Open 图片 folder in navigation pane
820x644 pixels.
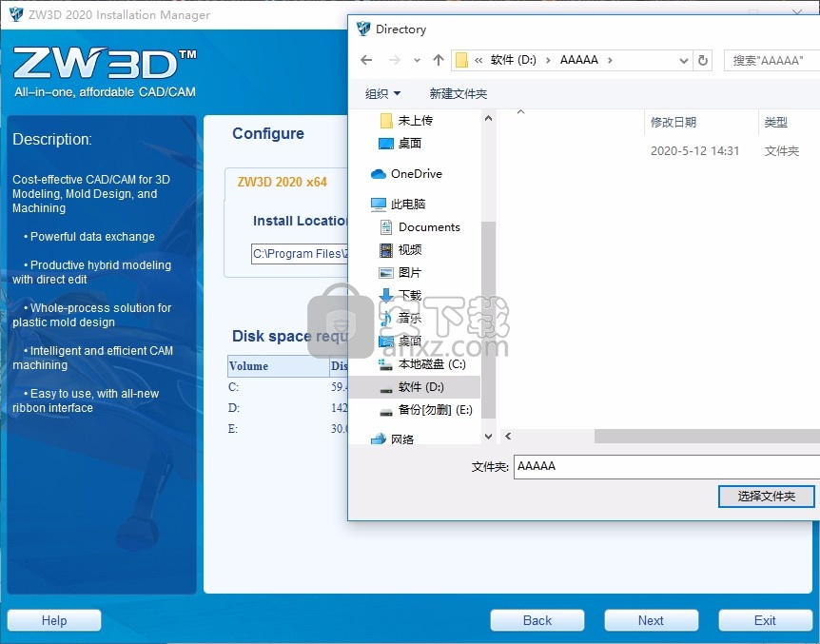click(409, 273)
